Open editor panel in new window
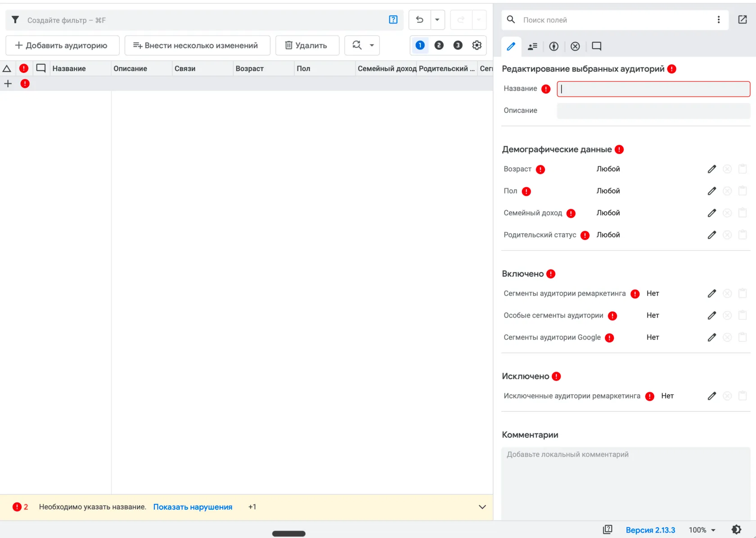This screenshot has height=538, width=756. pos(743,20)
